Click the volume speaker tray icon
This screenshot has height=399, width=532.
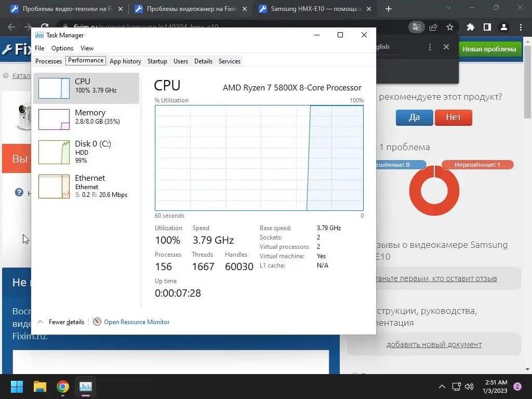tap(469, 387)
